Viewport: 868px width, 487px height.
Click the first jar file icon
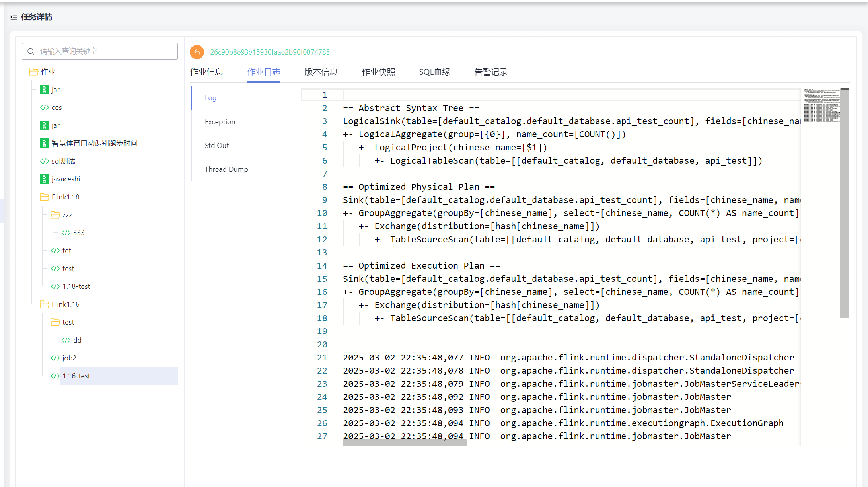click(x=44, y=90)
